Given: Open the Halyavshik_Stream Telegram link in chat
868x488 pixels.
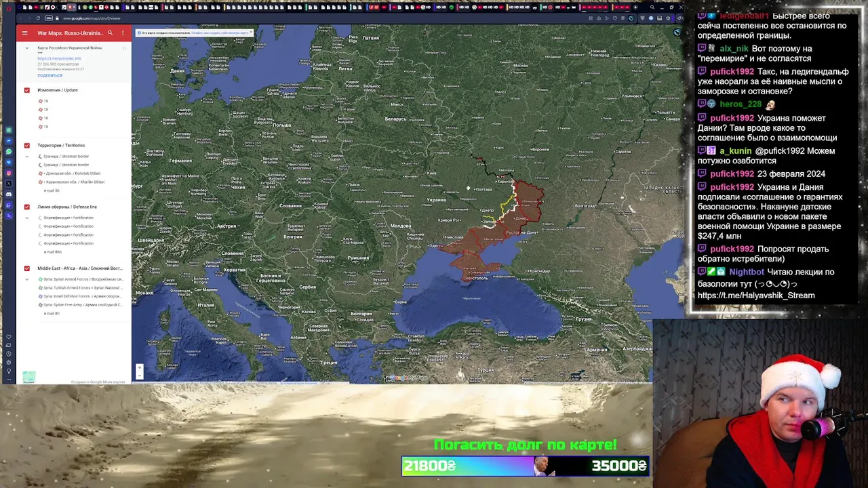Looking at the screenshot, I should click(756, 296).
